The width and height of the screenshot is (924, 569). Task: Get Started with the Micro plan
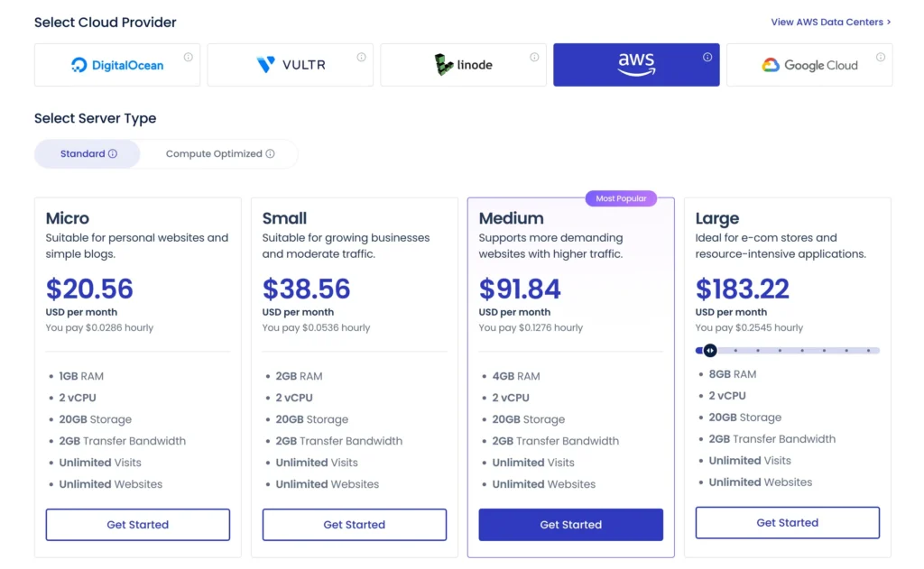pyautogui.click(x=137, y=524)
